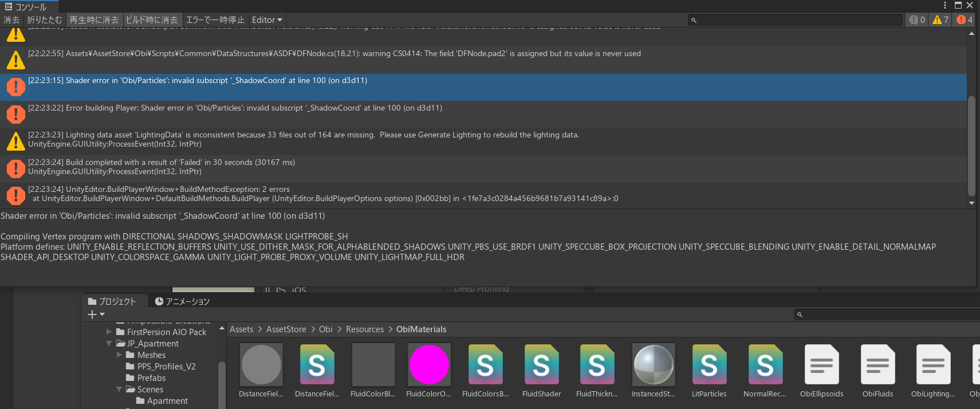The height and width of the screenshot is (409, 980).
Task: Open the console panel three-dot menu
Action: (945, 5)
